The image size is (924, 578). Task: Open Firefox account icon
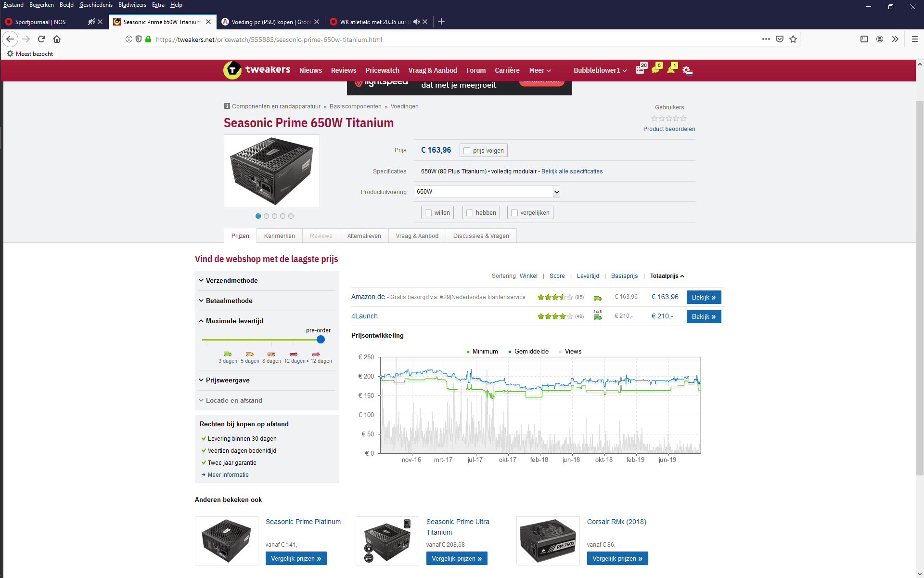[x=880, y=39]
